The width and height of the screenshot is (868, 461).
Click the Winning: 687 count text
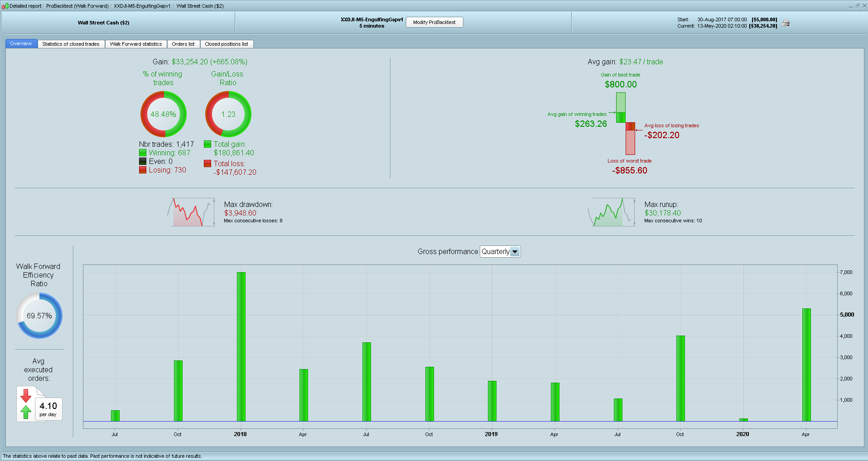(x=169, y=153)
